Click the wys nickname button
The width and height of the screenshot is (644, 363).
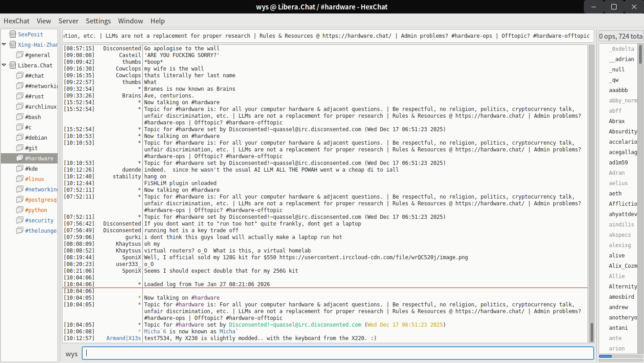coord(71,354)
